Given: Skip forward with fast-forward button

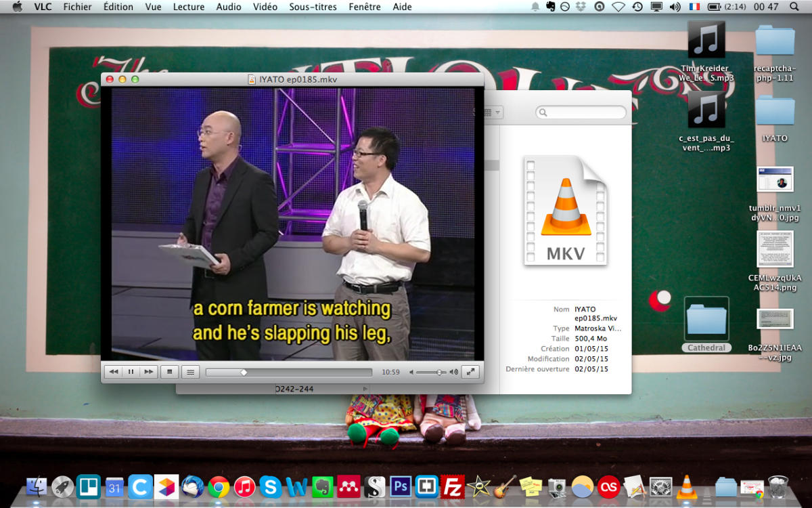Looking at the screenshot, I should [149, 372].
